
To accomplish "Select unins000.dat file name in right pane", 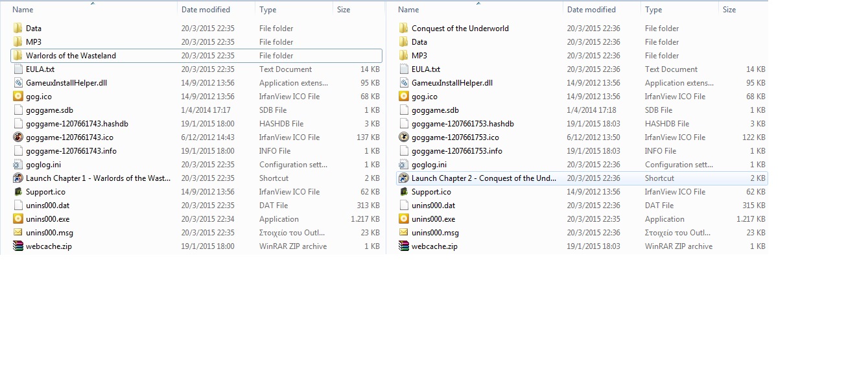I will [x=434, y=206].
